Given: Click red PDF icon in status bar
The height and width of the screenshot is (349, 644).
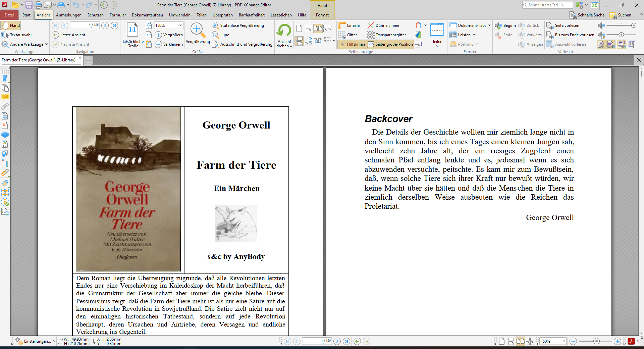Looking at the screenshot, I should [x=631, y=341].
